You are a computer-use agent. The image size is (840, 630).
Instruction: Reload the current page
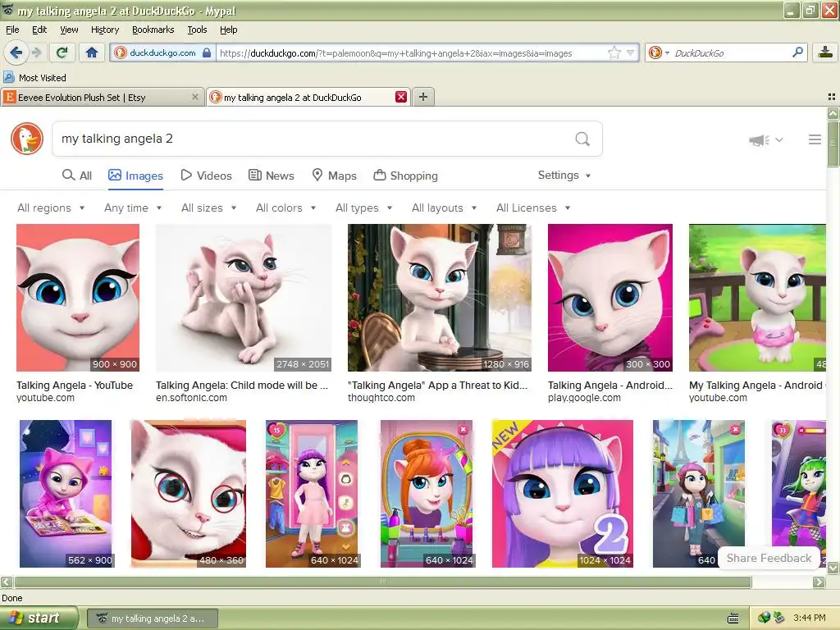62,52
